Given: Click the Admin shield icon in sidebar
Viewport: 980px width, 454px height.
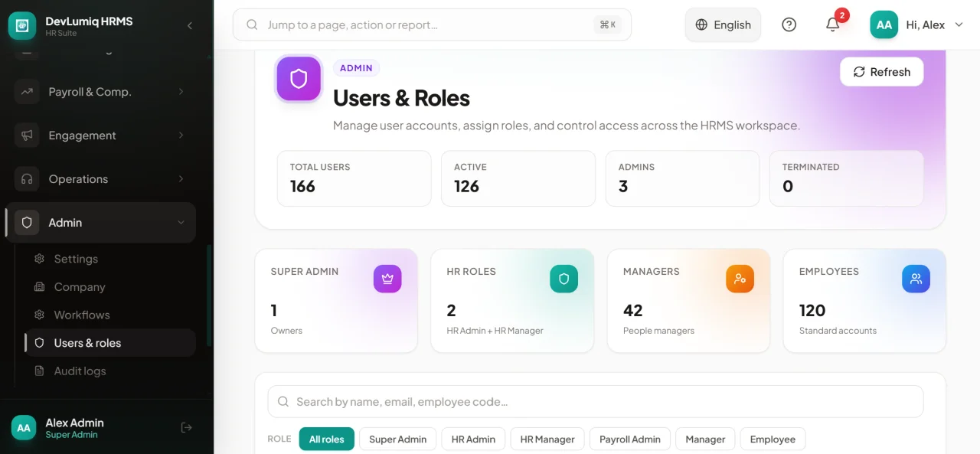Looking at the screenshot, I should 27,223.
